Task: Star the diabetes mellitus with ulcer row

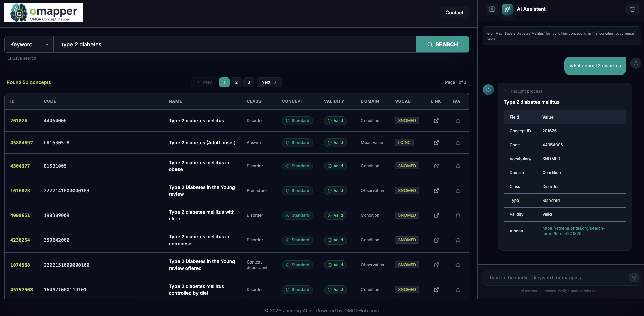Action: (x=458, y=215)
